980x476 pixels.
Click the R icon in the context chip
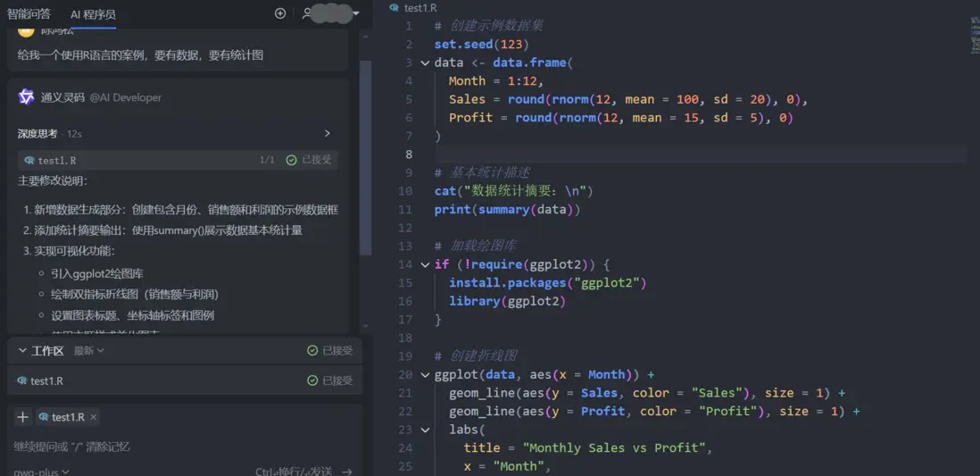pos(44,417)
